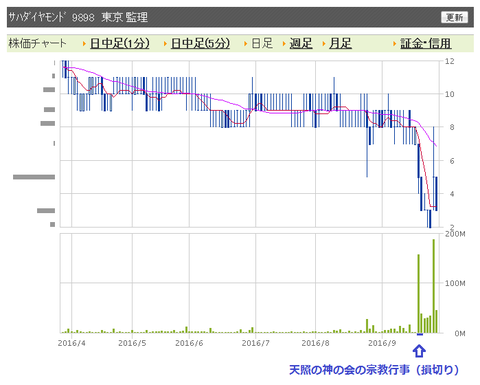Click the 2016/6 date axis label
Image resolution: width=480 pixels, height=385 pixels.
click(x=189, y=343)
